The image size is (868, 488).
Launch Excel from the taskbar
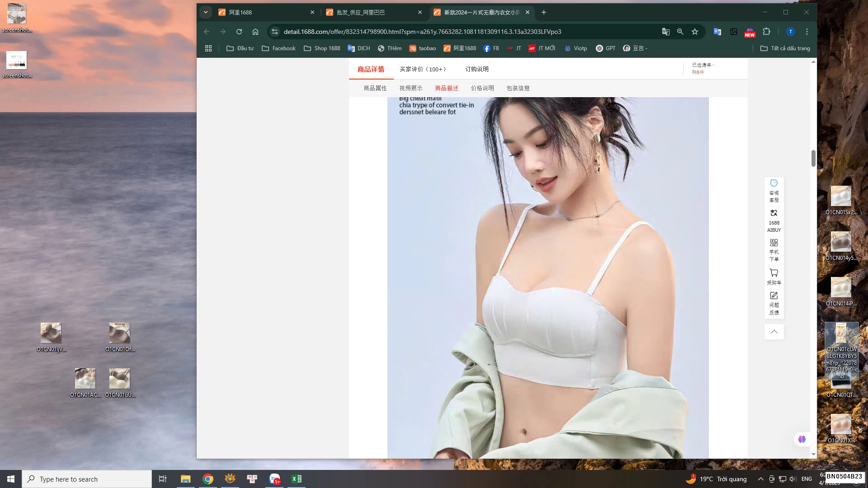[x=297, y=479]
